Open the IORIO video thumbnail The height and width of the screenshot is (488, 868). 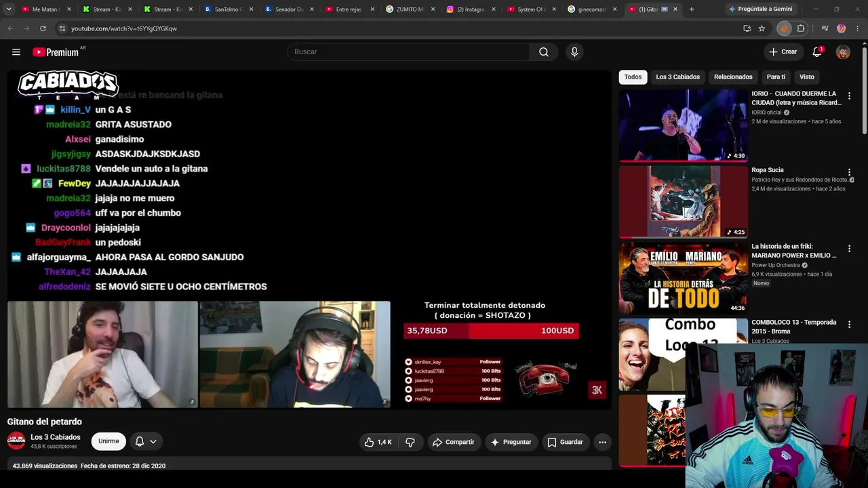coord(683,125)
